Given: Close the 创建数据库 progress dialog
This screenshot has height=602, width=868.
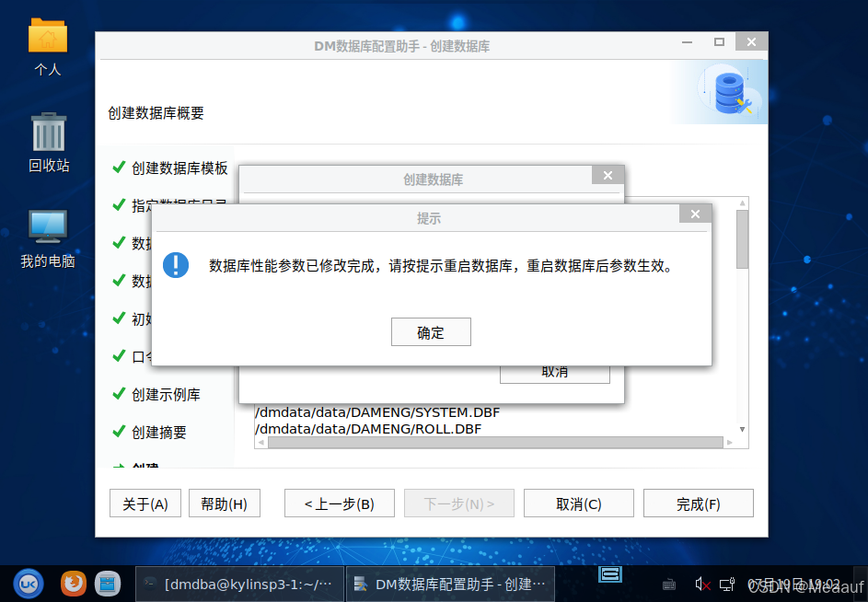Looking at the screenshot, I should [608, 175].
